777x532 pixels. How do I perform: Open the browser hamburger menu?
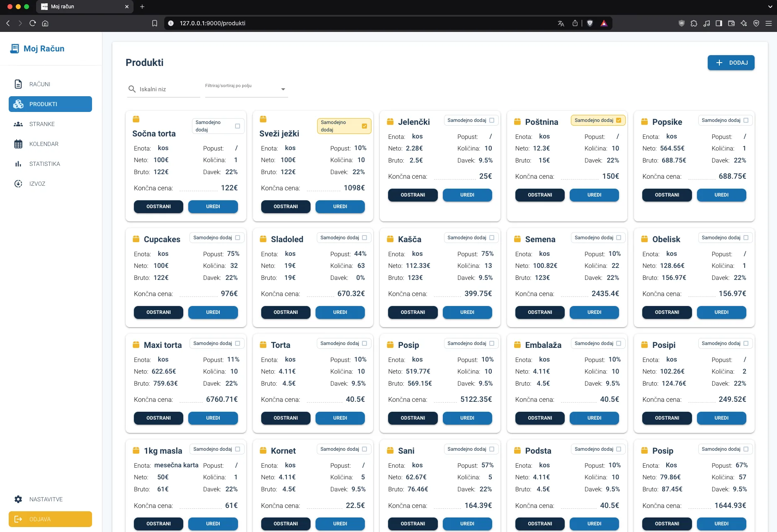768,23
